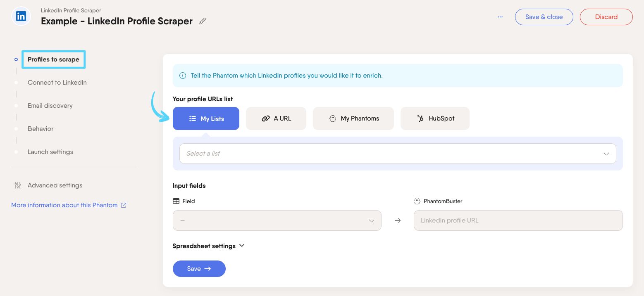Select the Connect to LinkedIn step circle
Viewport: 644px width, 296px height.
click(16, 83)
